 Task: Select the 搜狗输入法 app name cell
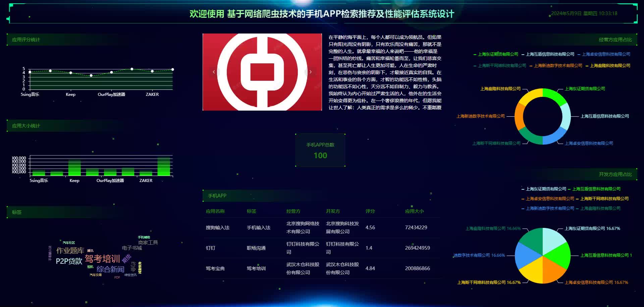(218, 228)
